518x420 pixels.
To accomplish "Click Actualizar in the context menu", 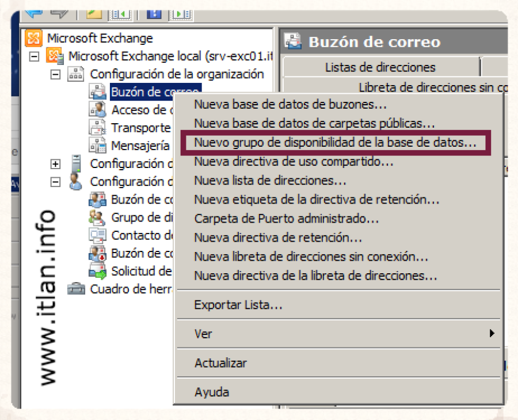I will click(x=220, y=363).
